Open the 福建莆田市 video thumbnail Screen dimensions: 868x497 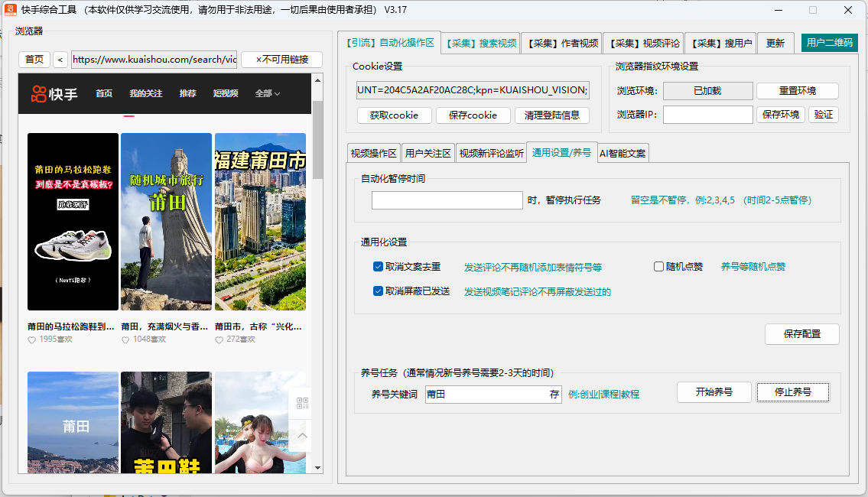pos(260,222)
